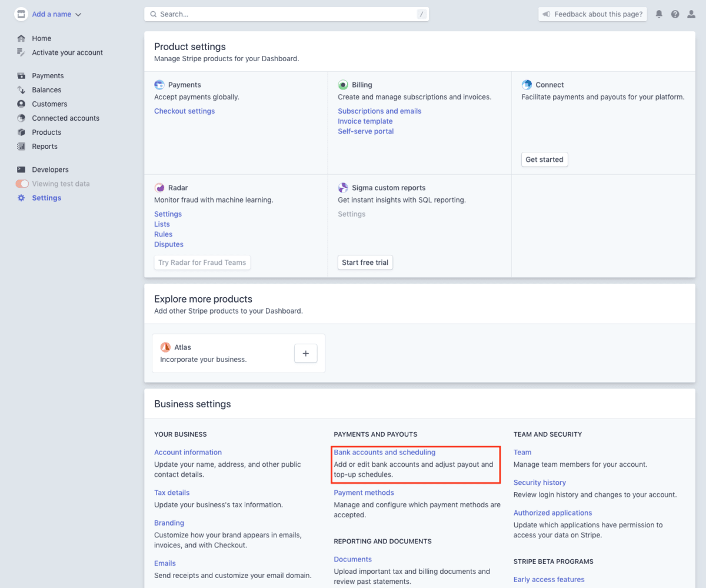Click the Reports sidebar icon

click(x=21, y=147)
